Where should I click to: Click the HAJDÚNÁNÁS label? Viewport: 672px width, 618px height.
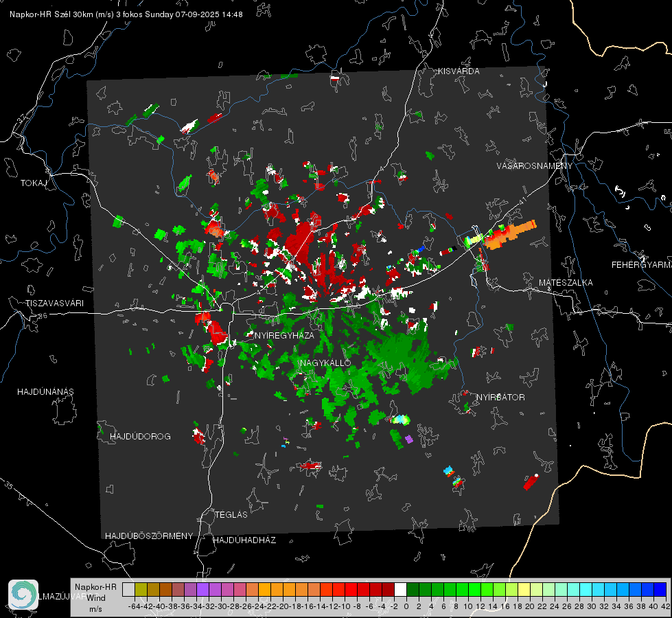point(45,391)
